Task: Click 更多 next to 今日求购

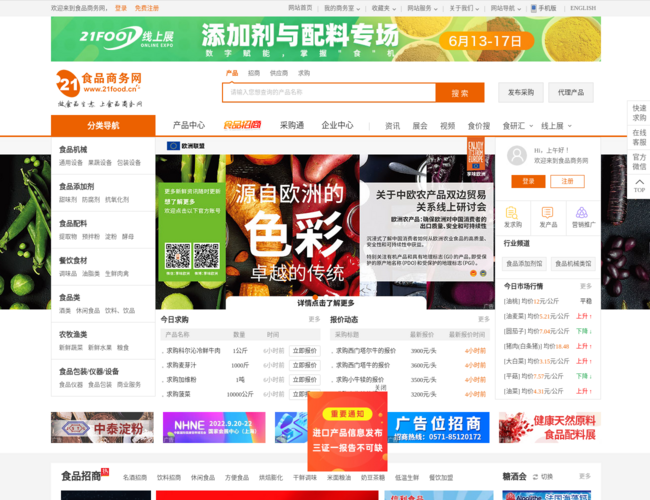Action: coord(314,319)
